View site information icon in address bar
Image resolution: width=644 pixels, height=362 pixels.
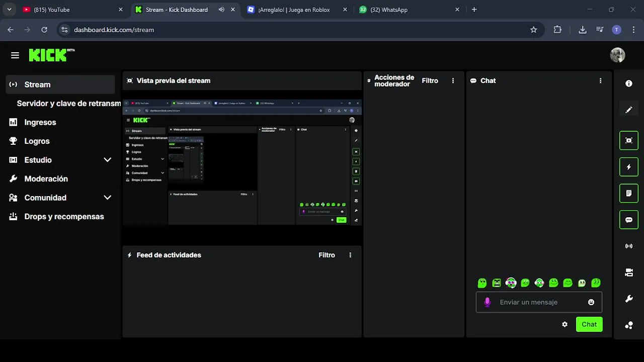pos(64,30)
